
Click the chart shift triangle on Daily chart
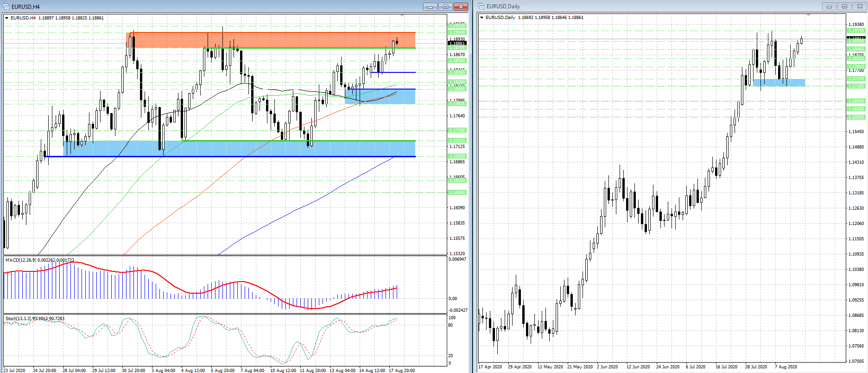pyautogui.click(x=808, y=15)
